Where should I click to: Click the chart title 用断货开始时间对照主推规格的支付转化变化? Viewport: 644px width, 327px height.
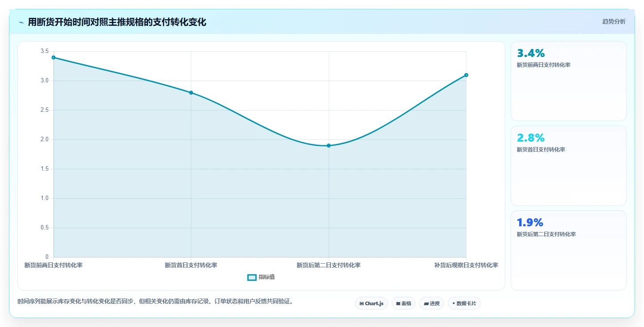click(x=117, y=22)
